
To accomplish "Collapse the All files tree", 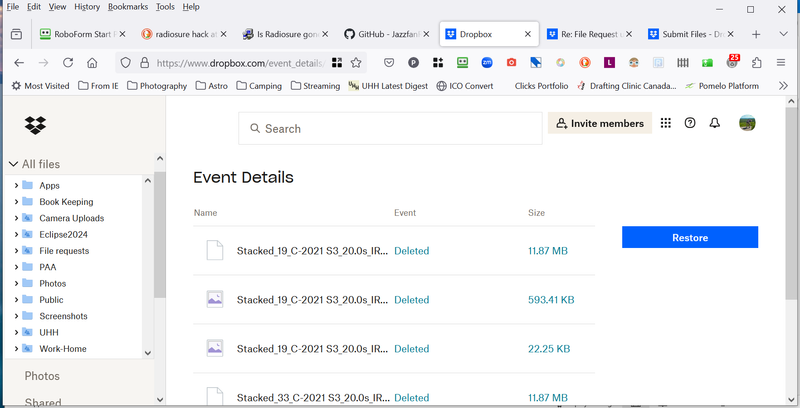I will pyautogui.click(x=13, y=164).
